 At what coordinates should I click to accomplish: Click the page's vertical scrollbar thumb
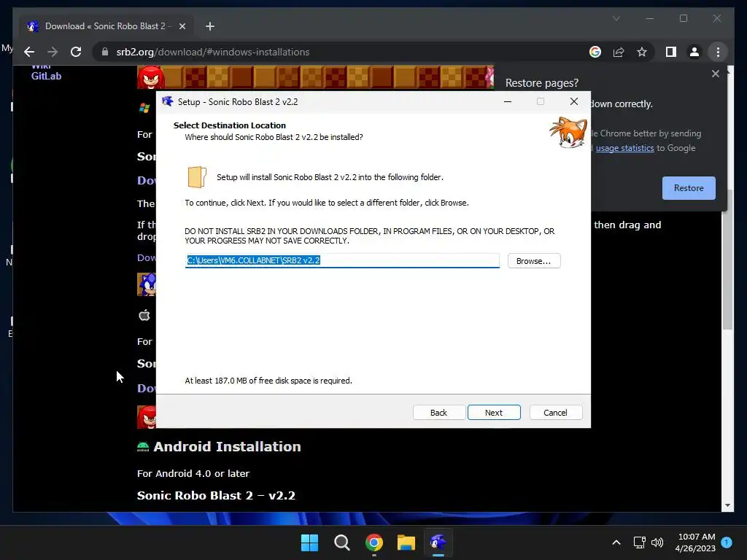pos(727,260)
